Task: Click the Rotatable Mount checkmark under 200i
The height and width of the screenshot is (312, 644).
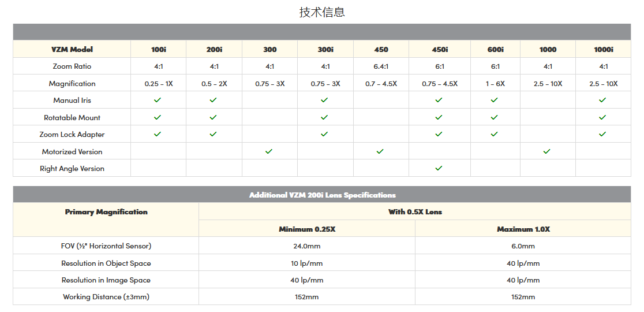Action: (x=213, y=117)
